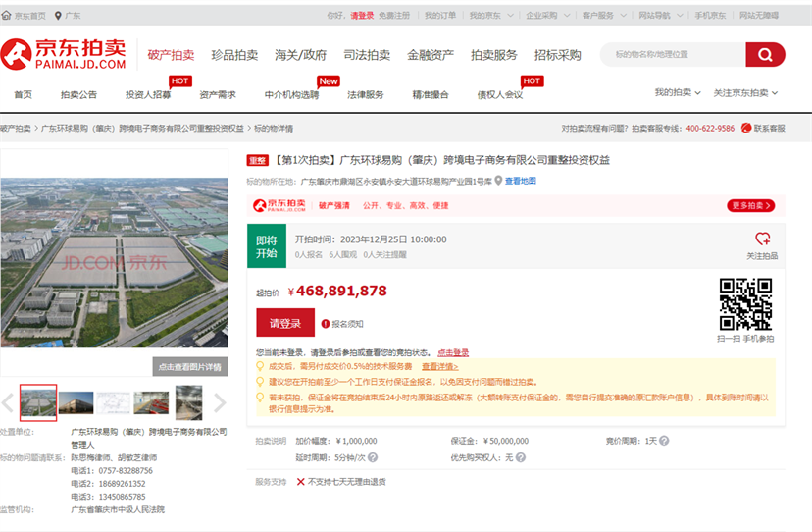
Task: Click the help icon next to 竞价周期
Action: [664, 441]
